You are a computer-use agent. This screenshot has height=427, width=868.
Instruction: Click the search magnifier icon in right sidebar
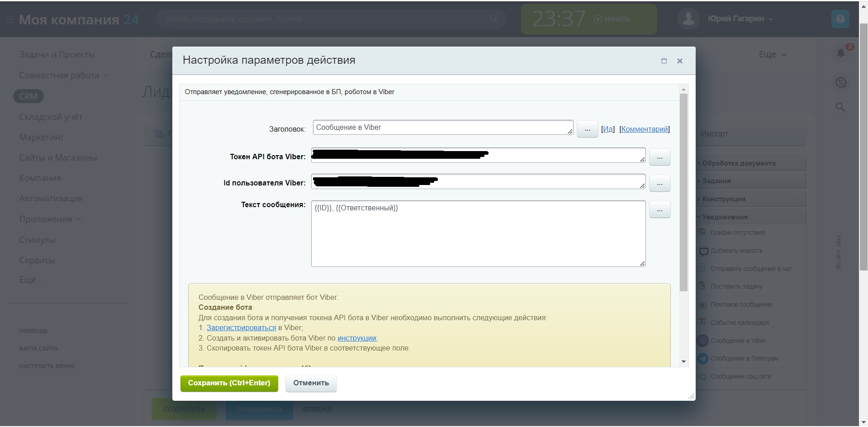(x=840, y=107)
